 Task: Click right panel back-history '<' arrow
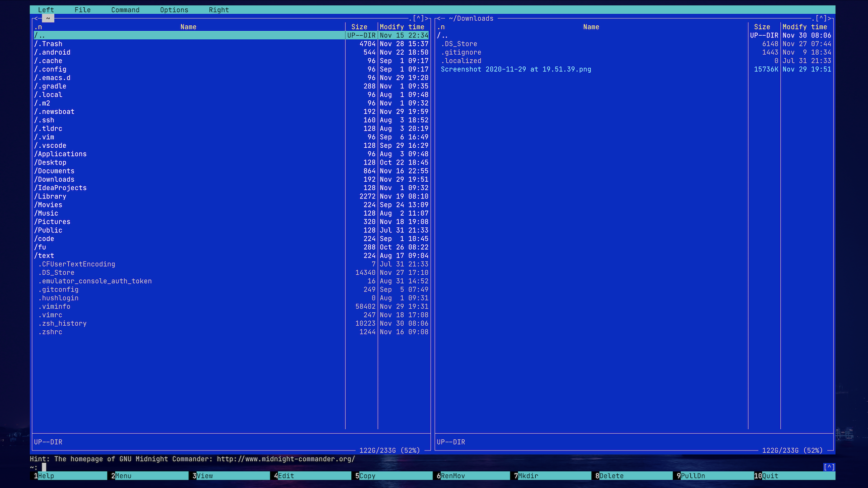[x=439, y=19]
